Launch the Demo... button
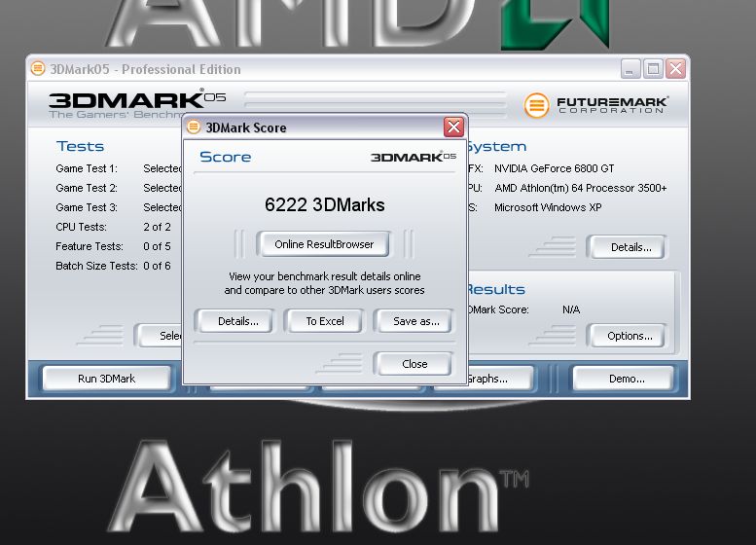The image size is (756, 545). pyautogui.click(x=626, y=379)
